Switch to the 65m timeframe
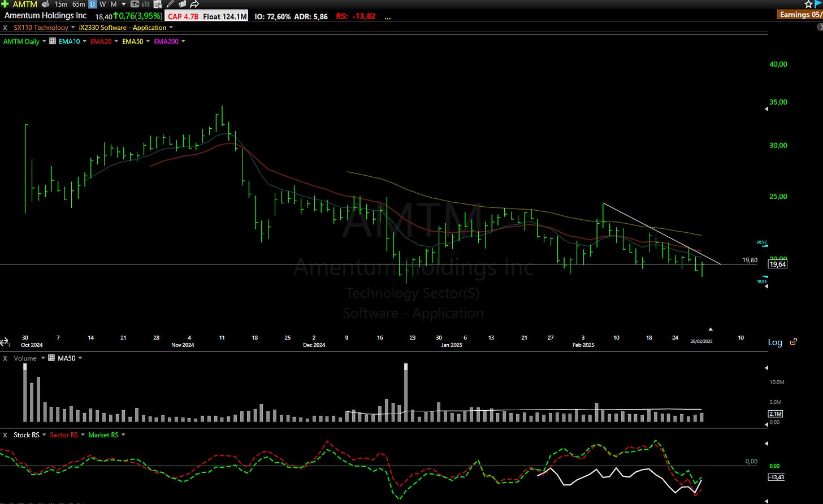The width and height of the screenshot is (823, 504). (79, 5)
